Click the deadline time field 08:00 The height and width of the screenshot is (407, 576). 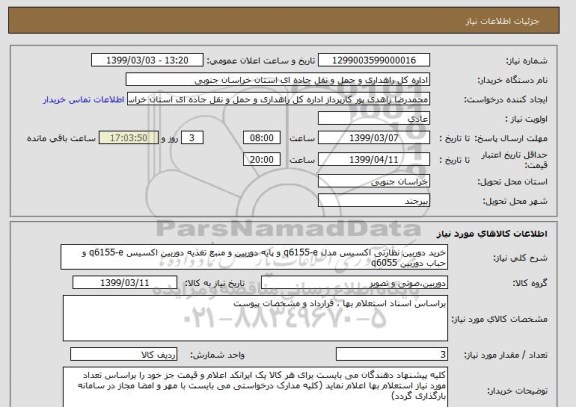pos(262,138)
